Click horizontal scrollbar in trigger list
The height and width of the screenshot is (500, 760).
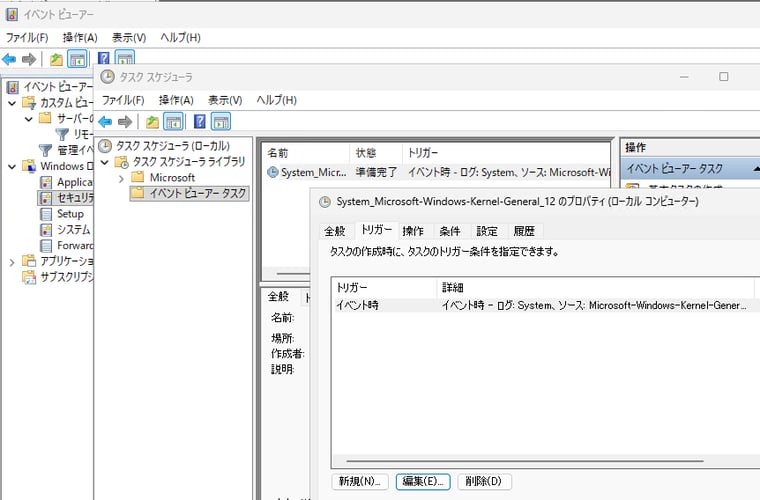[525, 461]
